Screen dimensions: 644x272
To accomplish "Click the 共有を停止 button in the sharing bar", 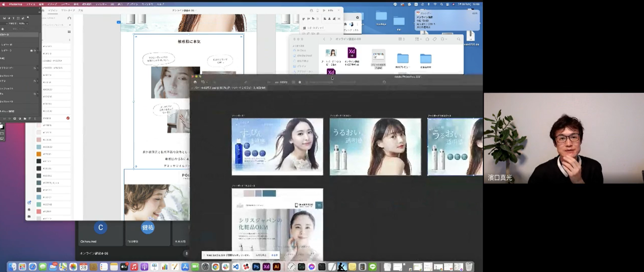I will (261, 255).
